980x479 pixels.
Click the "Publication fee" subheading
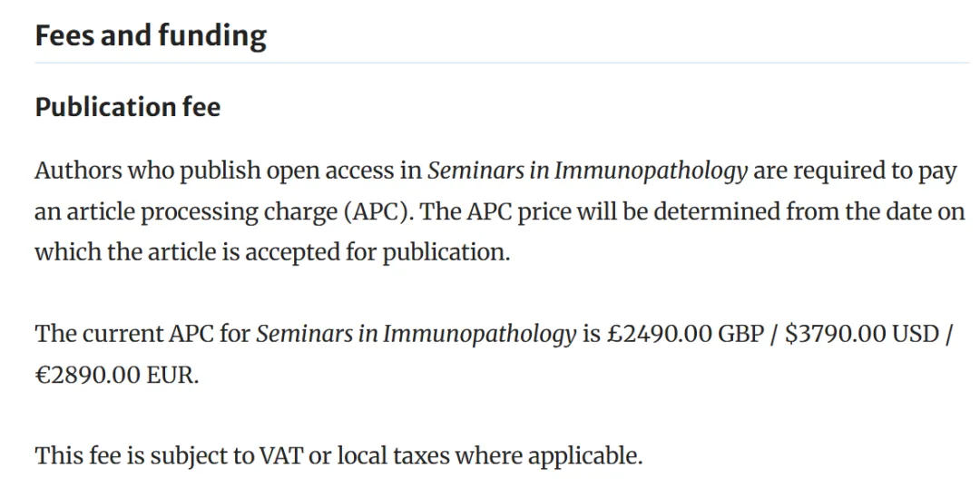coord(128,107)
